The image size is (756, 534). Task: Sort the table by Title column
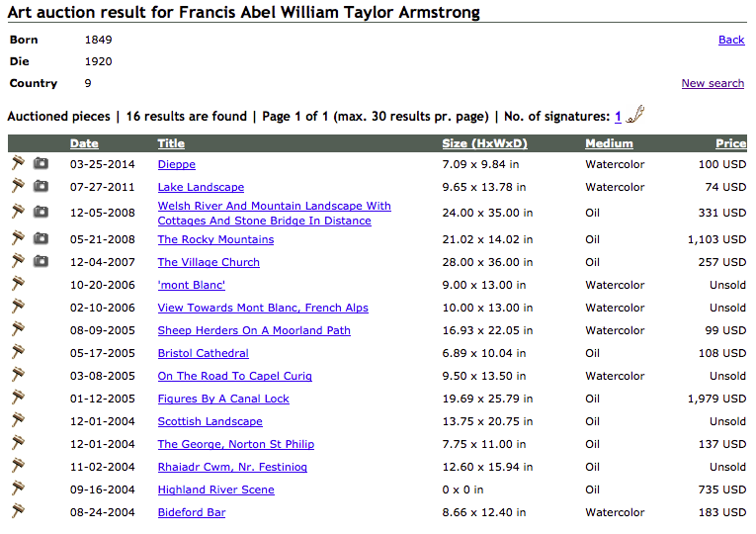pos(171,143)
